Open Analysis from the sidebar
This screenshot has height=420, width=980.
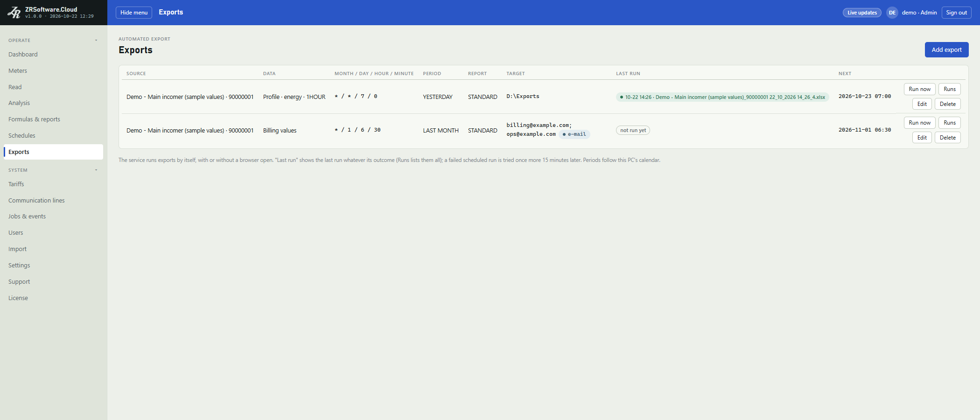53,103
